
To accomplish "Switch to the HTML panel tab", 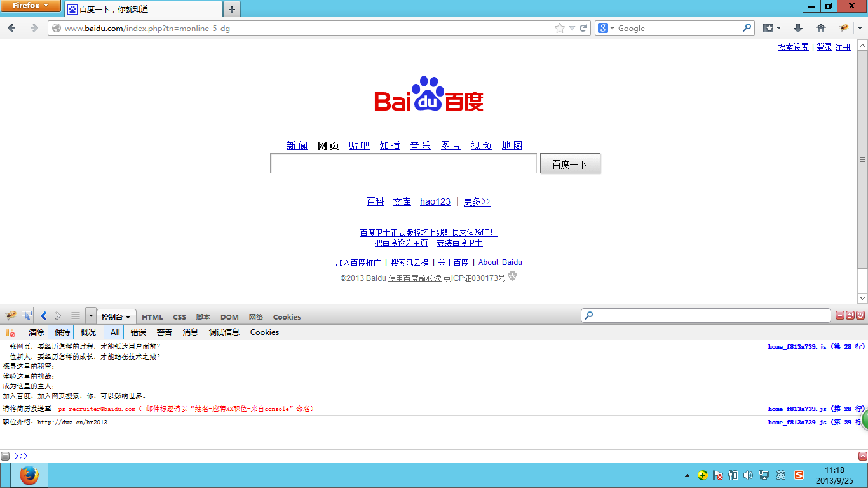I will pos(153,317).
